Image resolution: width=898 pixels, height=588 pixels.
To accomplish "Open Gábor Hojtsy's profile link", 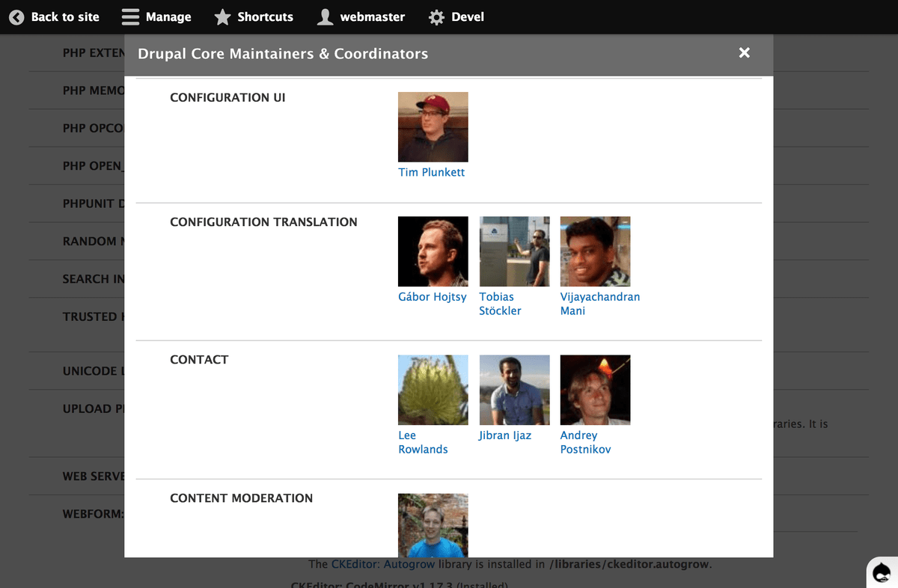I will tap(433, 297).
